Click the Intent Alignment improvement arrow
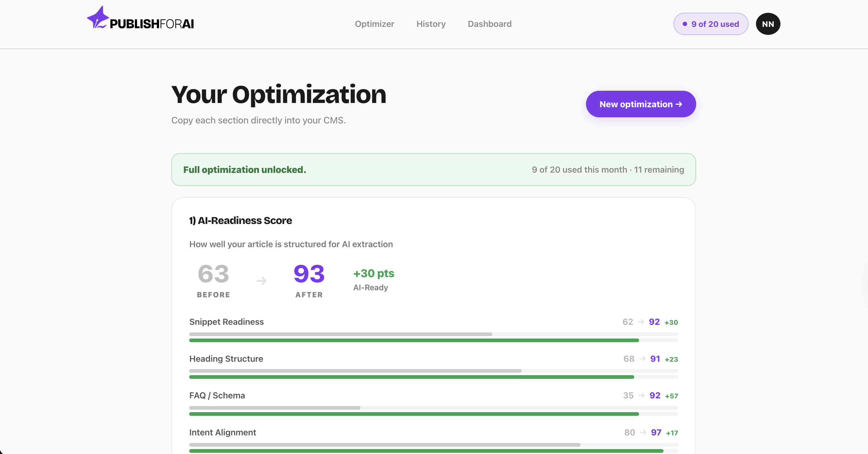The image size is (868, 454). (x=644, y=432)
